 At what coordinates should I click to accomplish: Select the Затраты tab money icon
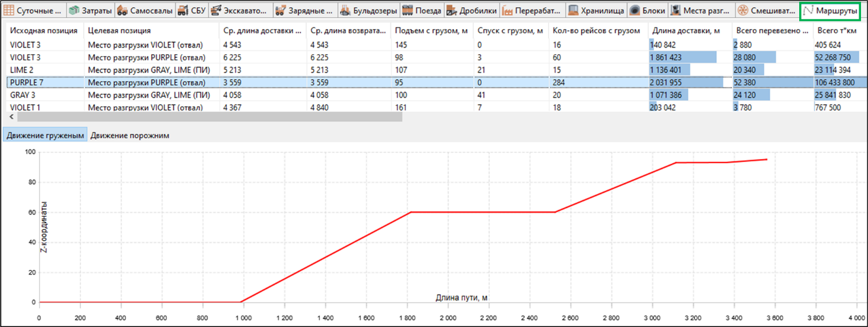click(90, 10)
